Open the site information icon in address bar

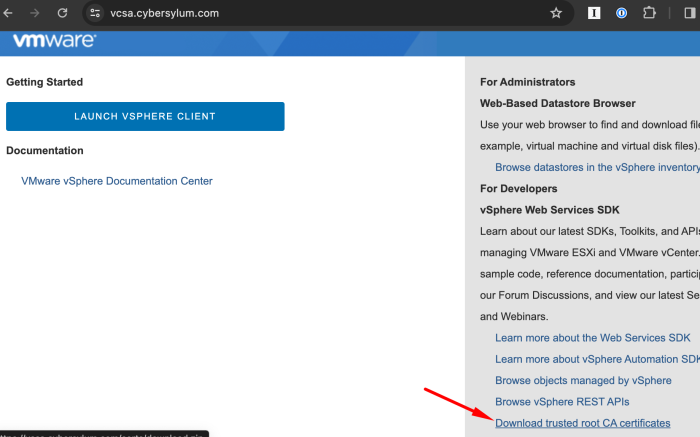point(95,13)
